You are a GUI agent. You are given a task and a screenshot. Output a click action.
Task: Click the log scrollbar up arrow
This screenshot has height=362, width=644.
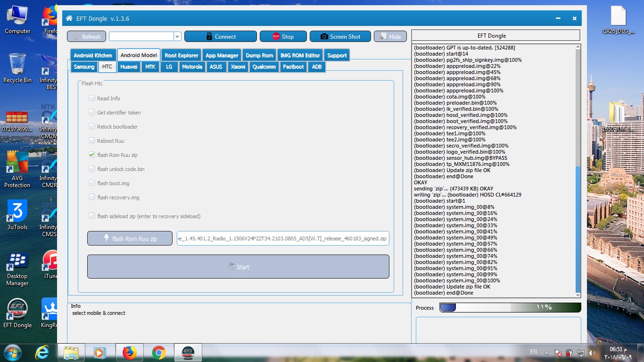tap(578, 47)
